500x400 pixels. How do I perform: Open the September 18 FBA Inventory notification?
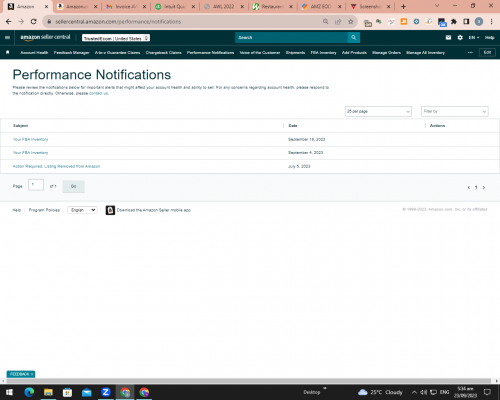(x=30, y=139)
